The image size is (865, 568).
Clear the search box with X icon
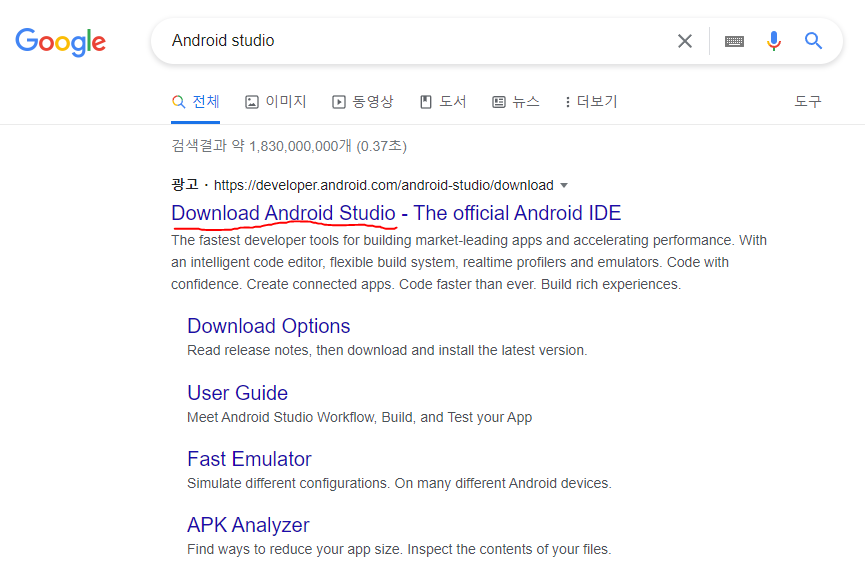pos(685,41)
